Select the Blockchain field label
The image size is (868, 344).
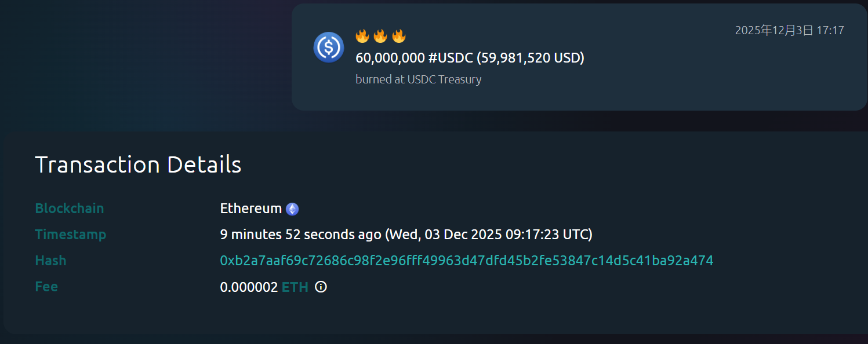pos(70,208)
